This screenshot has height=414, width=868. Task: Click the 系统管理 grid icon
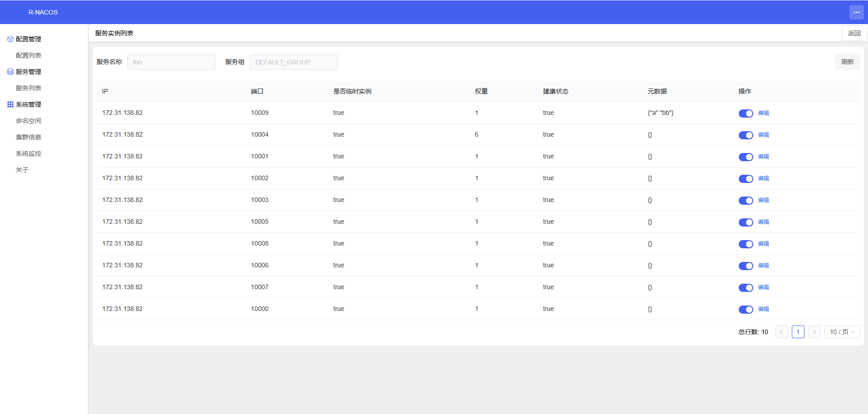10,104
